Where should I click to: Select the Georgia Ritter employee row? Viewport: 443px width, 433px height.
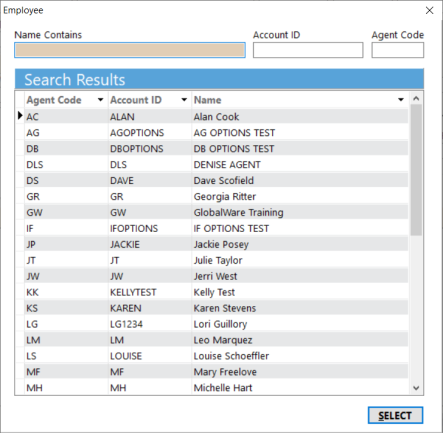216,197
